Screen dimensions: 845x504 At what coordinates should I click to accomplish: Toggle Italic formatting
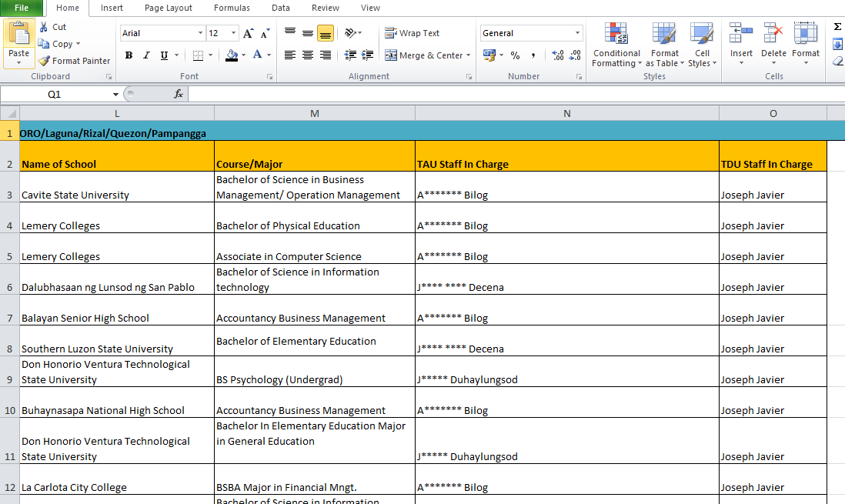coord(146,55)
